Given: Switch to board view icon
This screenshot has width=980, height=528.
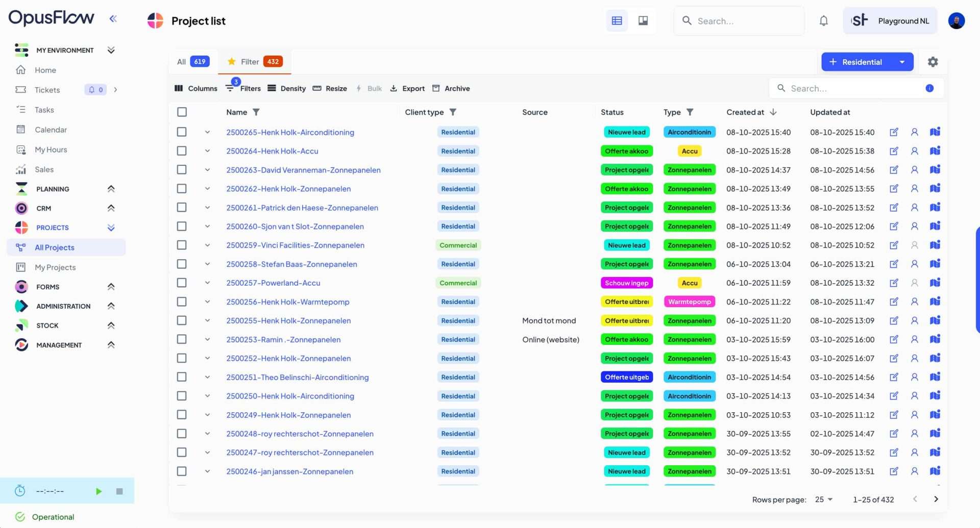Looking at the screenshot, I should pos(643,20).
